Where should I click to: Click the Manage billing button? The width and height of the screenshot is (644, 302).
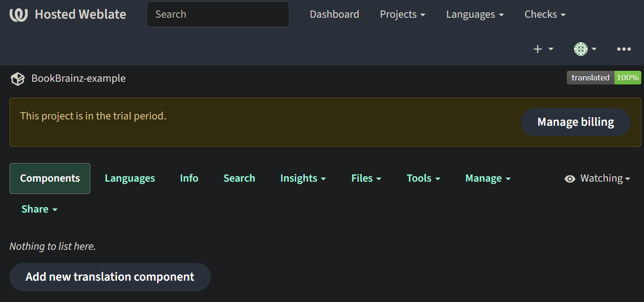(x=575, y=122)
